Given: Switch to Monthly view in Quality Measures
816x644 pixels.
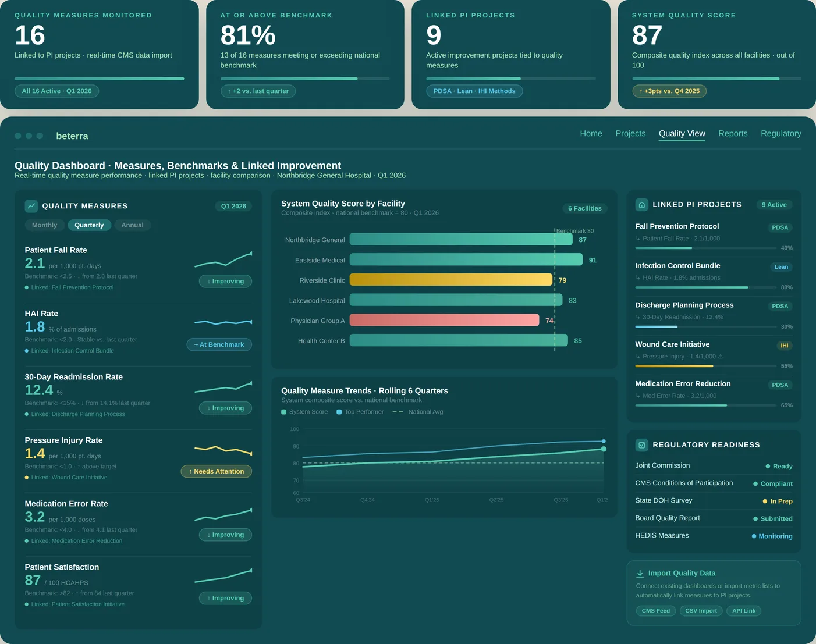Looking at the screenshot, I should tap(44, 225).
